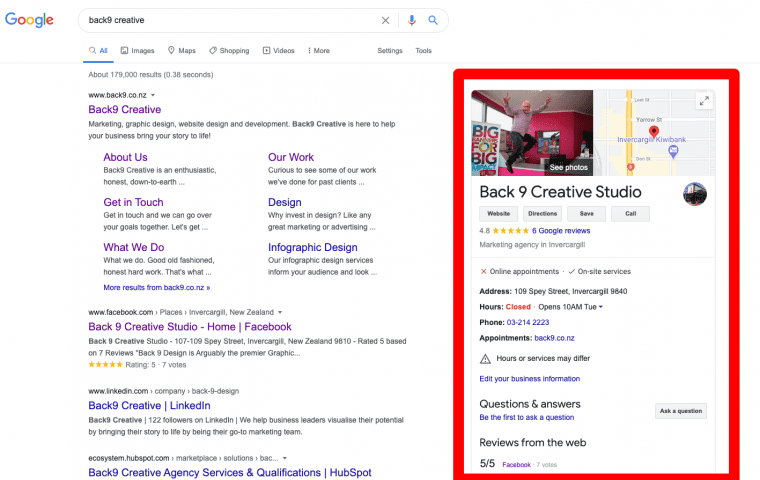
Task: Click More results from back9.co.nz
Action: [157, 288]
